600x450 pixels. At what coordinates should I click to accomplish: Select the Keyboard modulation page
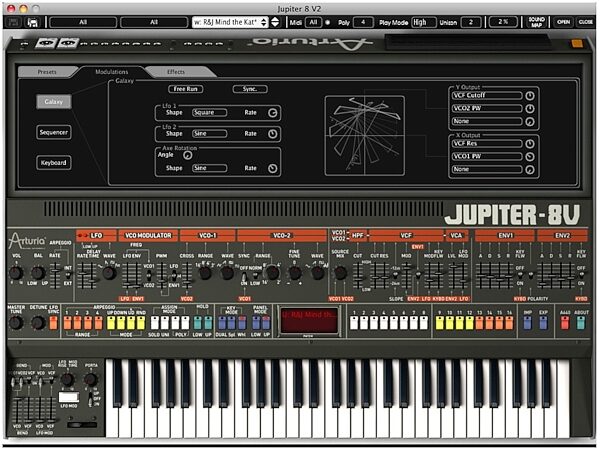pos(54,163)
